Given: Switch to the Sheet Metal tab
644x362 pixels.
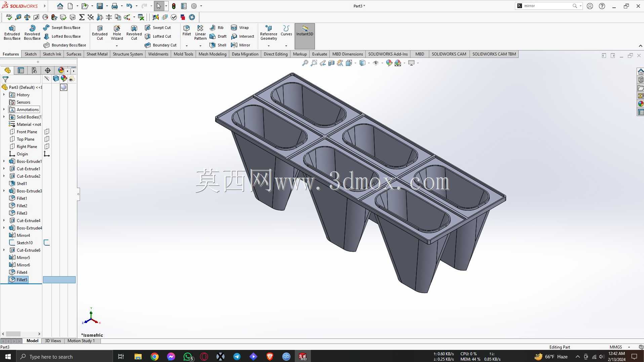Looking at the screenshot, I should click(97, 54).
